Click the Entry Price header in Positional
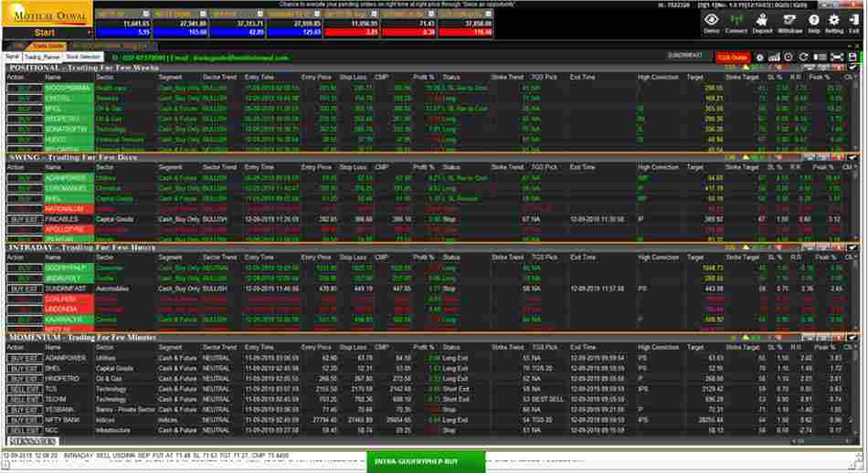The width and height of the screenshot is (868, 473). pyautogui.click(x=313, y=78)
